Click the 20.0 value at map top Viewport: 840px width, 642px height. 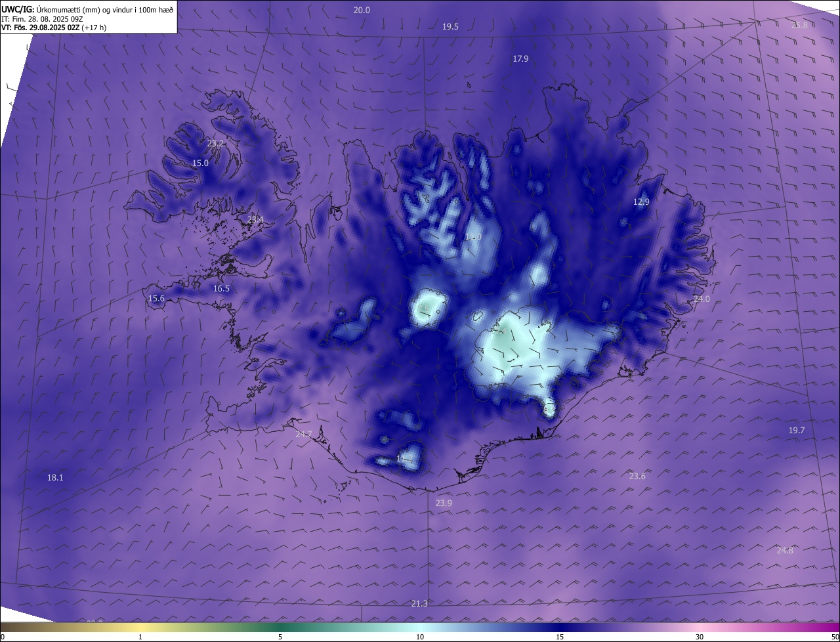click(362, 10)
